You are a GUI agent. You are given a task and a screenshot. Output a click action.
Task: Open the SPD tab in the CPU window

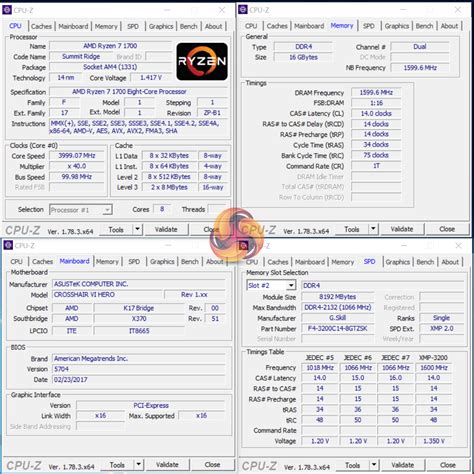coord(133,26)
